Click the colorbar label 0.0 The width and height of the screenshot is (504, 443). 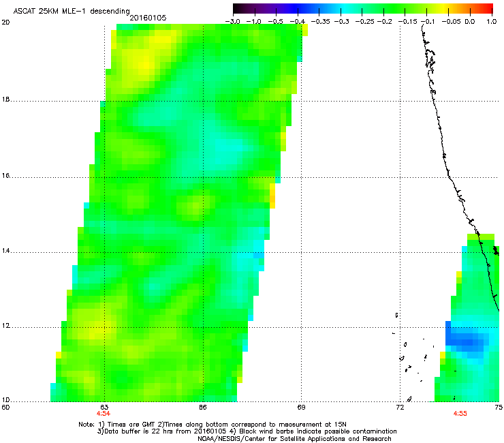(x=470, y=22)
